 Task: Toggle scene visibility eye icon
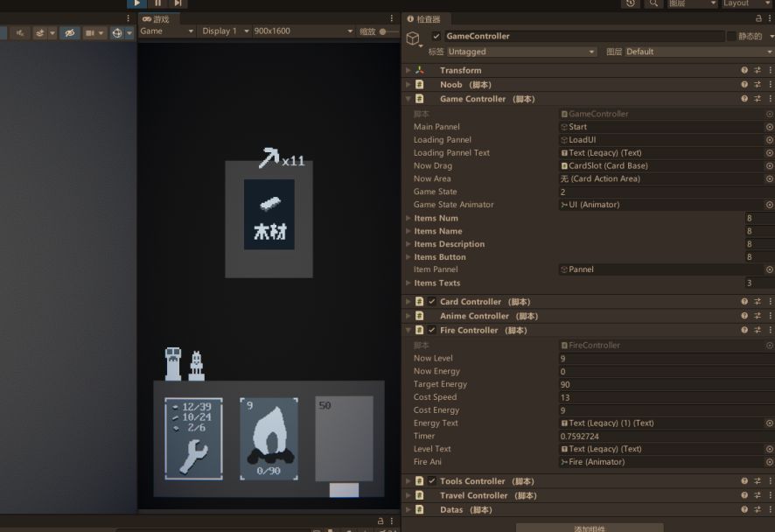coord(69,32)
